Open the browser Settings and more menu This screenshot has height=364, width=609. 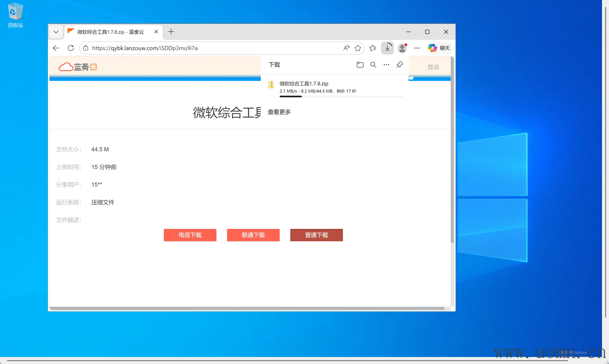pyautogui.click(x=417, y=48)
